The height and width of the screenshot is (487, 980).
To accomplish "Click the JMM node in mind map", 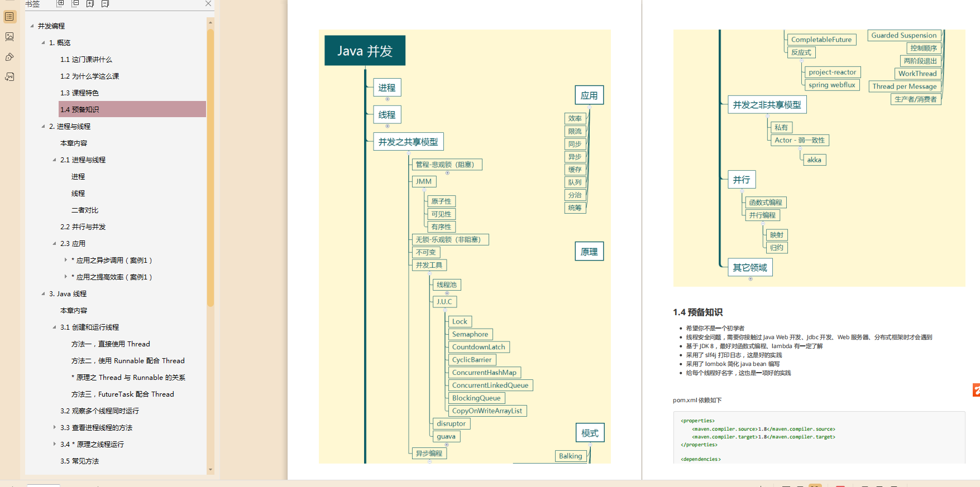I will (424, 181).
